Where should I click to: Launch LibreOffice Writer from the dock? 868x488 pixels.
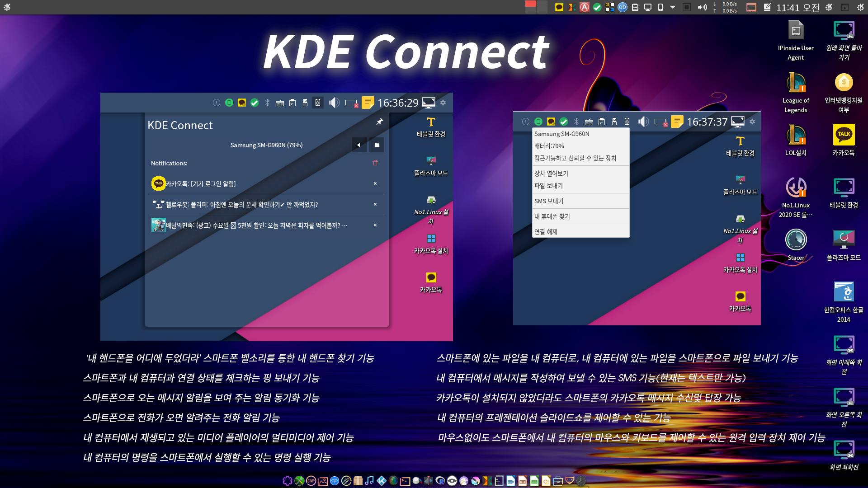pos(511,481)
